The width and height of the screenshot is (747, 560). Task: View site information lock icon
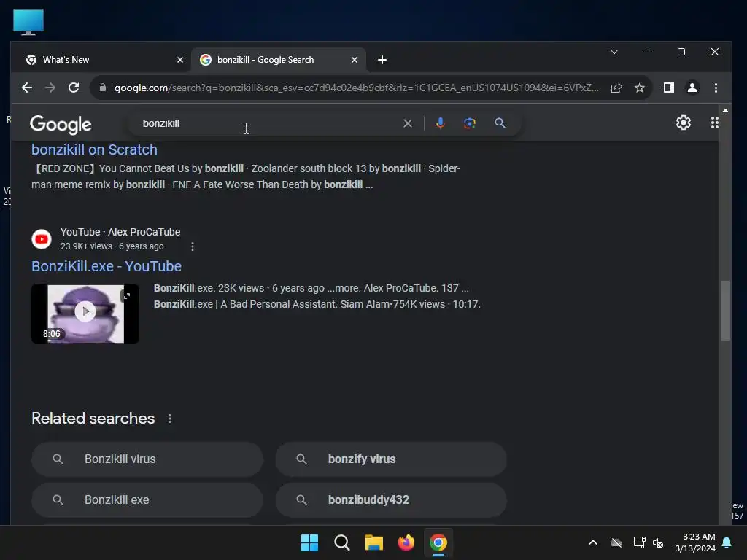point(102,87)
